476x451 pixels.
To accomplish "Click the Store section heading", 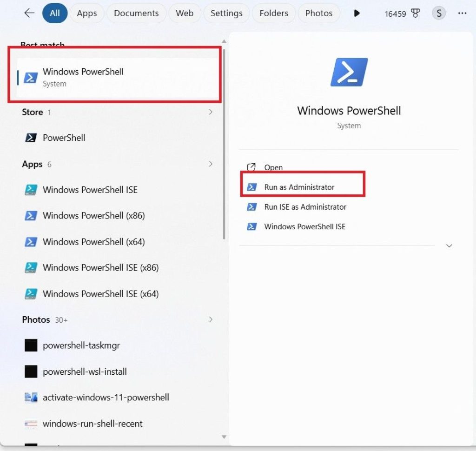I will click(x=33, y=112).
